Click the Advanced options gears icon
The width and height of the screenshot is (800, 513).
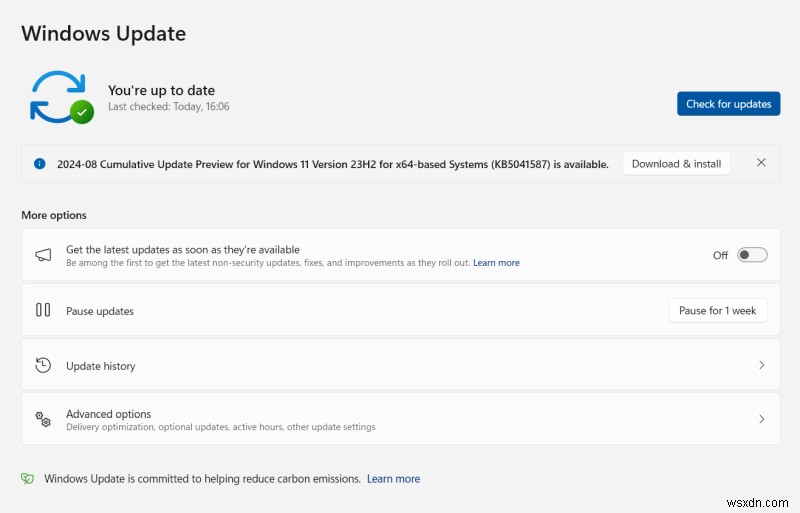tap(43, 419)
